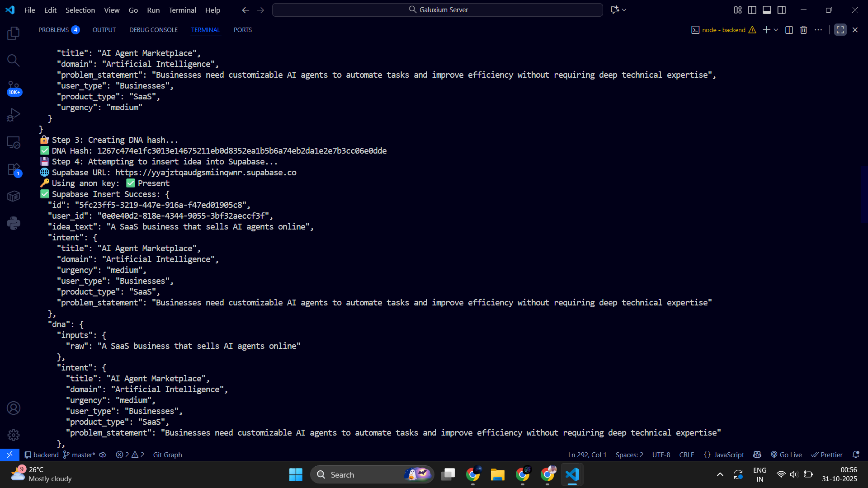Click the terminal vertical scrollbar
Viewport: 868px width, 488px height.
click(x=864, y=194)
